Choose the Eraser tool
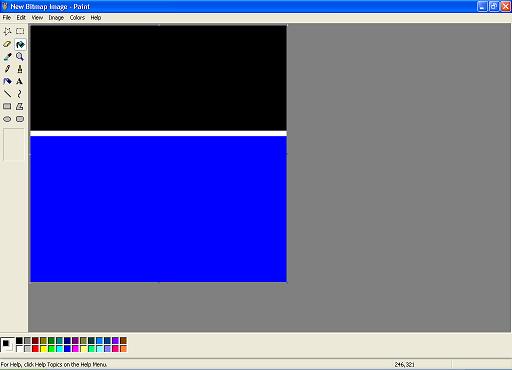This screenshot has height=370, width=512. point(7,44)
